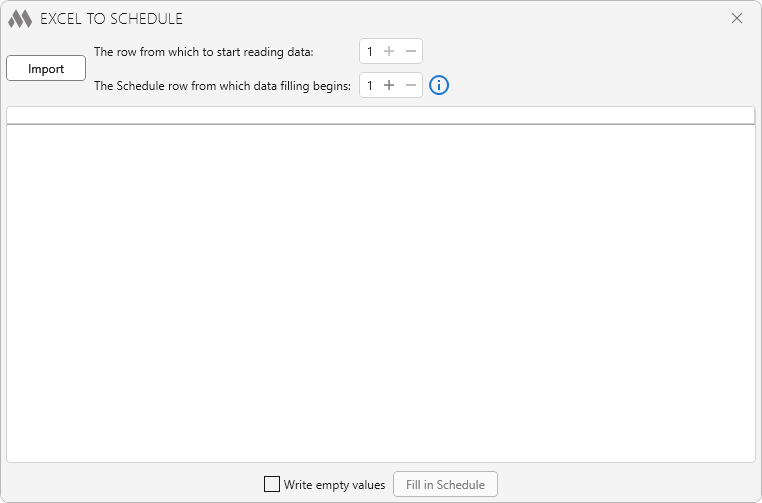Click the empty space beside Fill in Schedule
Screen dimensions: 762x503
pos(620,485)
